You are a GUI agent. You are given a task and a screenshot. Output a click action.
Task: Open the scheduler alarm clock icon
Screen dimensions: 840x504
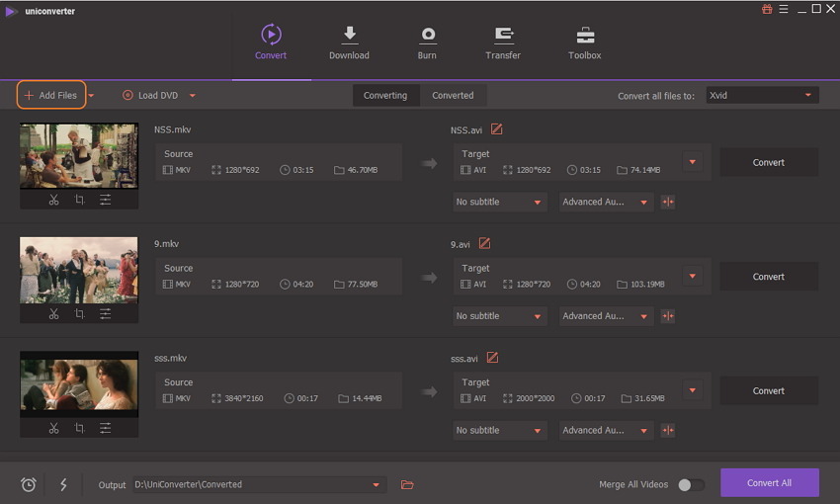[x=29, y=484]
